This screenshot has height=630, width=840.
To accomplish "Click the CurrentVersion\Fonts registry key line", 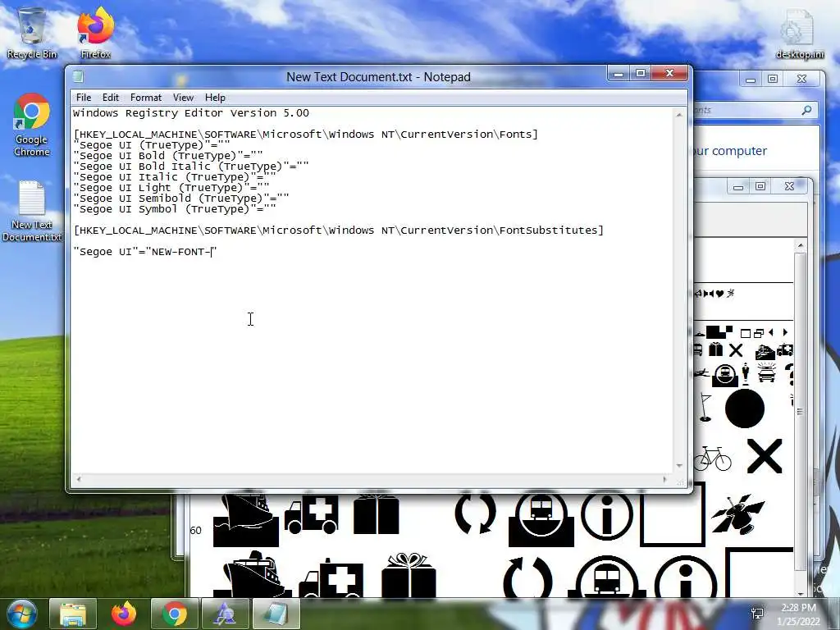I will 306,135.
